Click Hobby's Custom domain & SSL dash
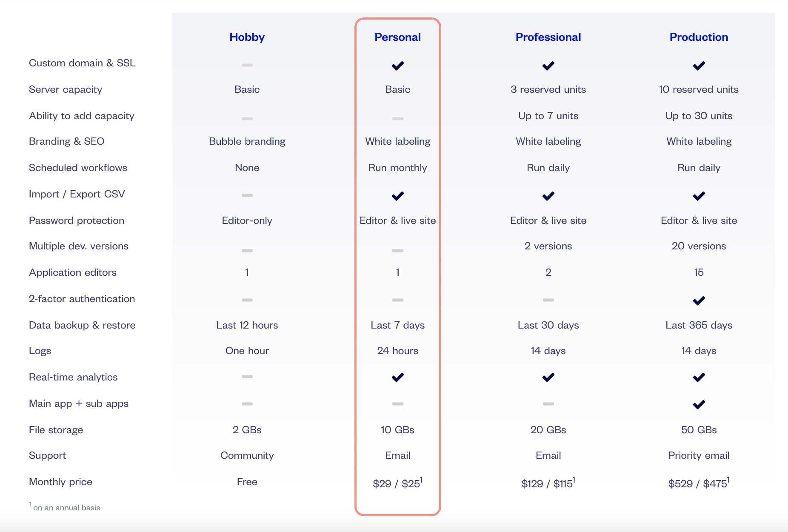The image size is (788, 532). 247,65
